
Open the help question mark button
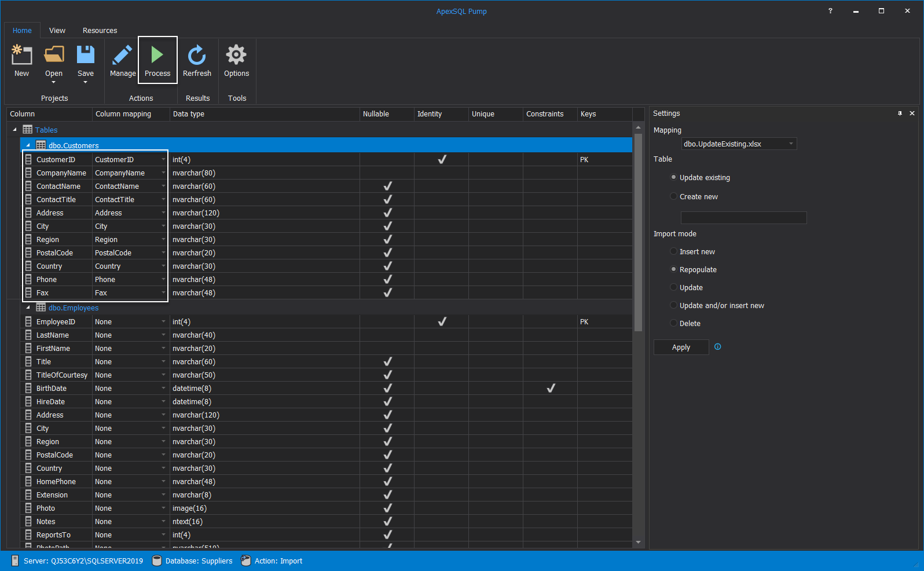click(830, 11)
